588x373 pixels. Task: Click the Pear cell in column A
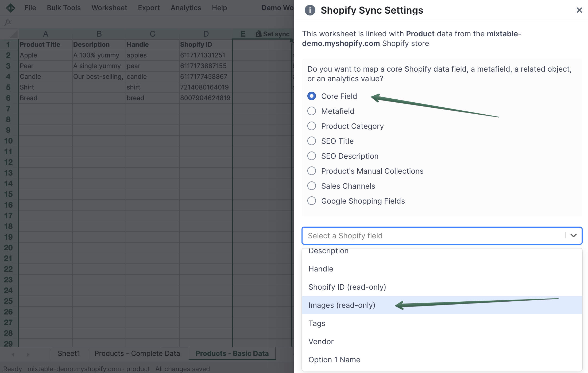pos(45,66)
